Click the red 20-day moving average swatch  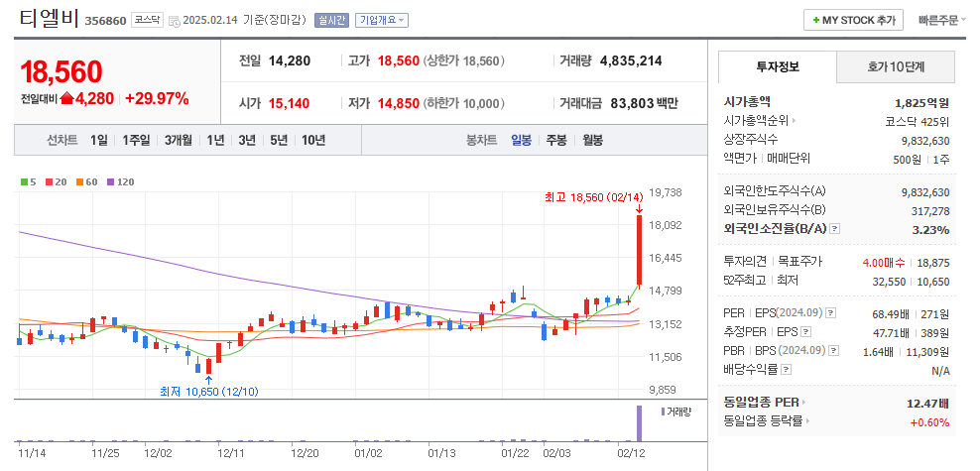[50, 182]
